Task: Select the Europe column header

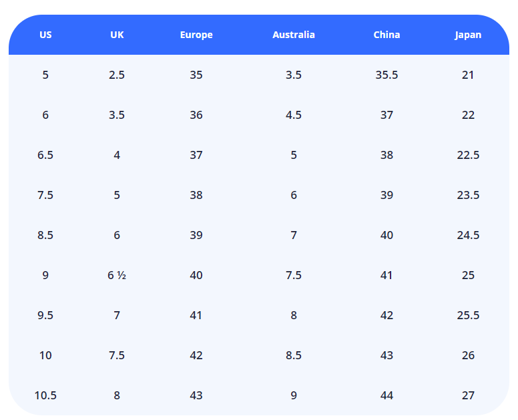Action: (x=196, y=35)
